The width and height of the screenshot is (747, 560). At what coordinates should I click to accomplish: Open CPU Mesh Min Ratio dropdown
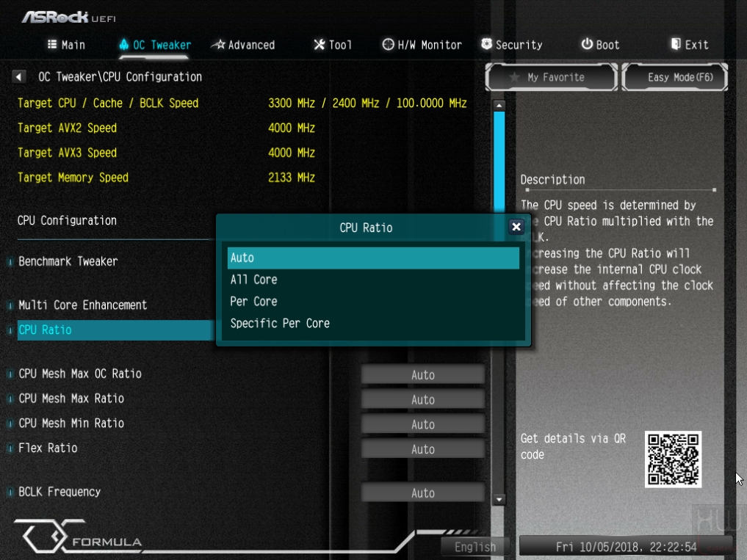(423, 424)
